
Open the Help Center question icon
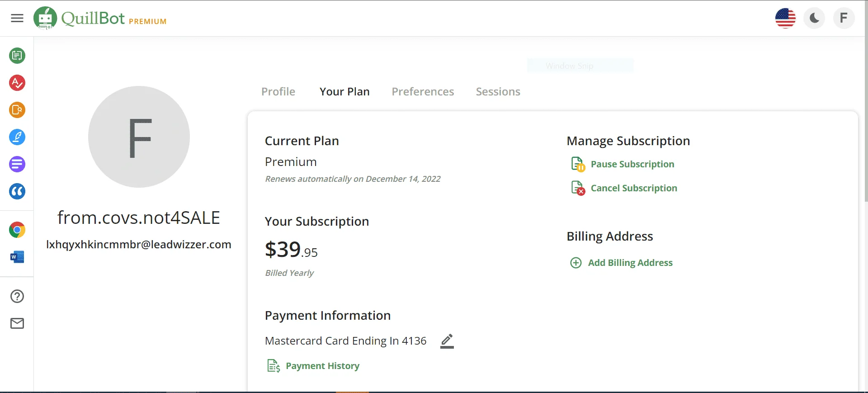(x=17, y=296)
